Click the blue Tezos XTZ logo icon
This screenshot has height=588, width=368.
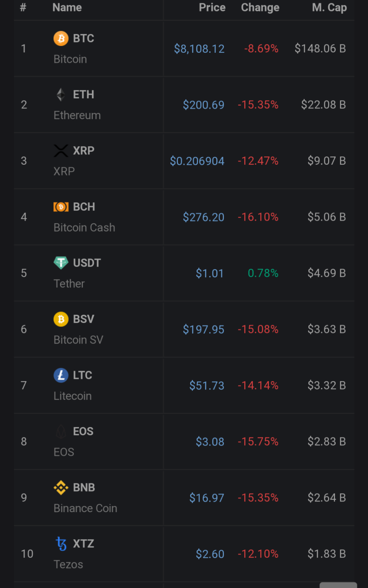tap(61, 544)
